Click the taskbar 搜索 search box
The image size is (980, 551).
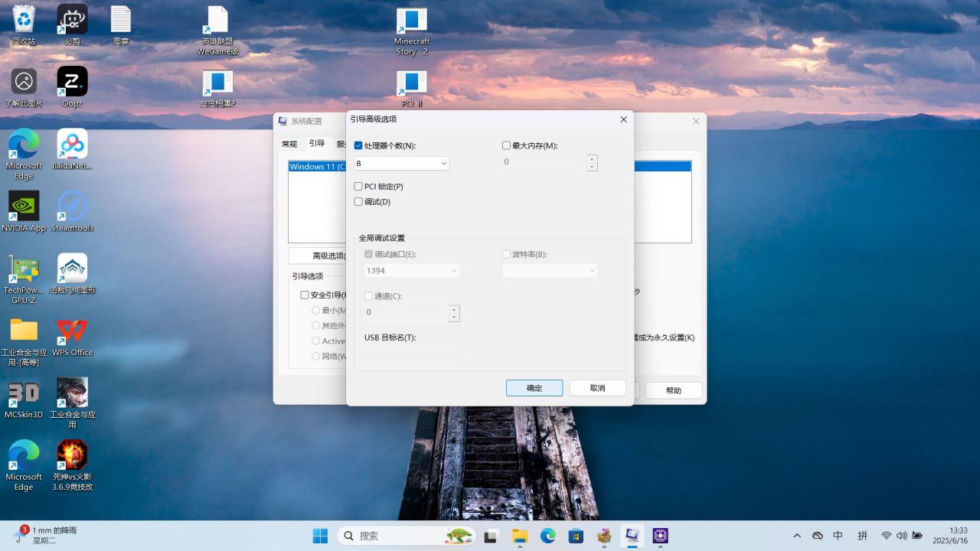407,536
